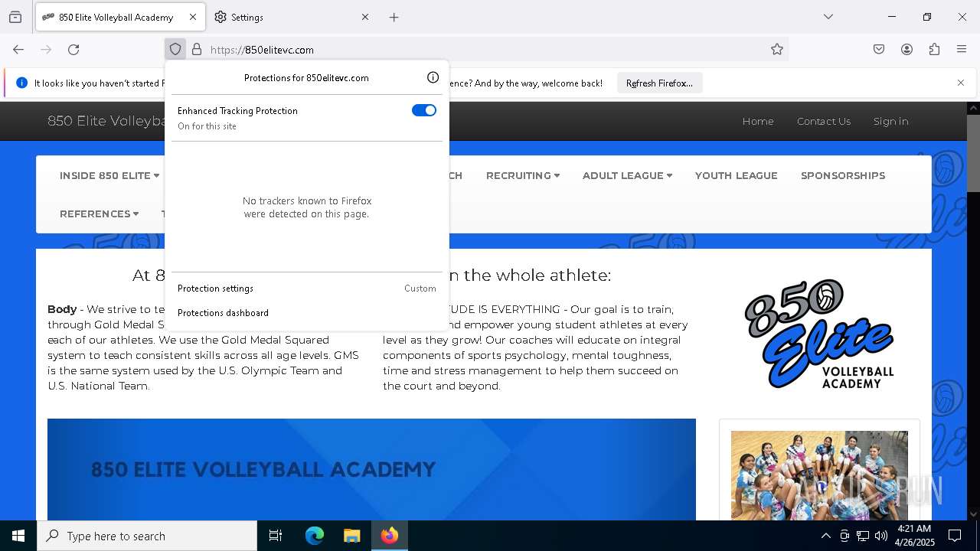
Task: Open the SPONSORSHIPS menu item
Action: click(843, 175)
